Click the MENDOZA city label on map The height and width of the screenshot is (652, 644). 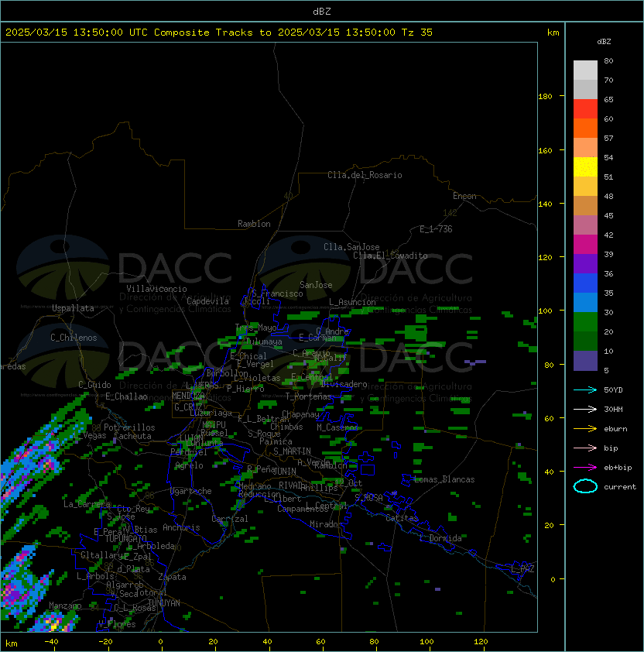point(188,396)
